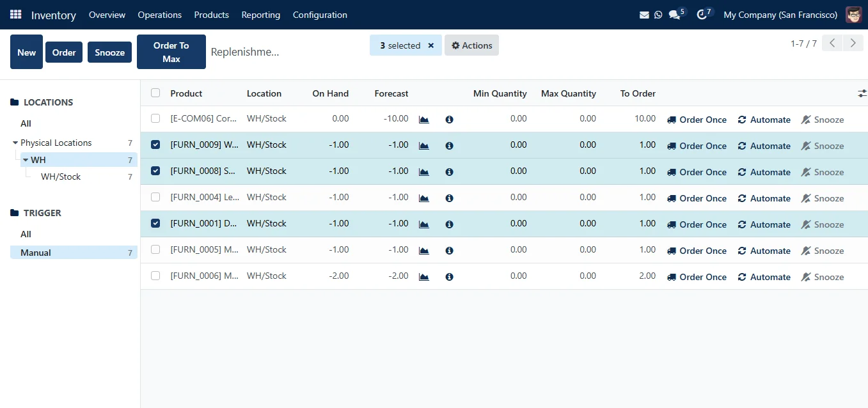Collapse the WH location node

coord(26,160)
